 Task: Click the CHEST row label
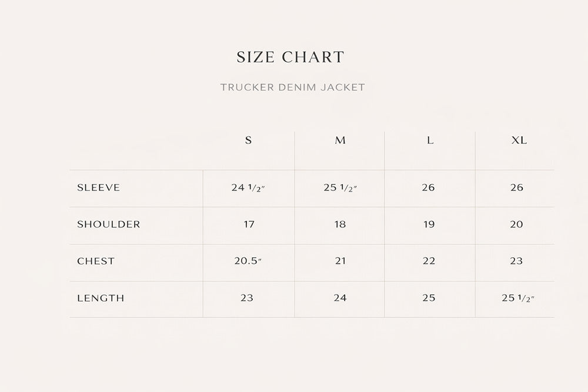[96, 261]
